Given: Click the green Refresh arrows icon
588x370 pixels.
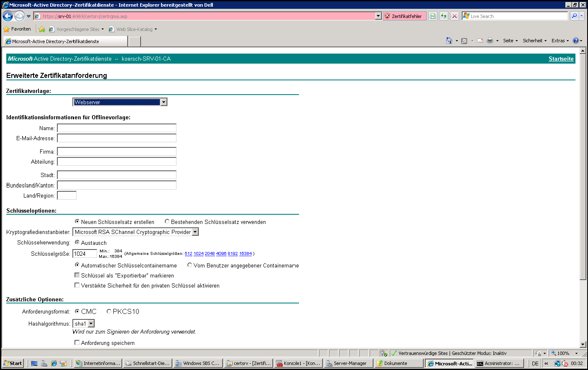Looking at the screenshot, I should pos(444,16).
